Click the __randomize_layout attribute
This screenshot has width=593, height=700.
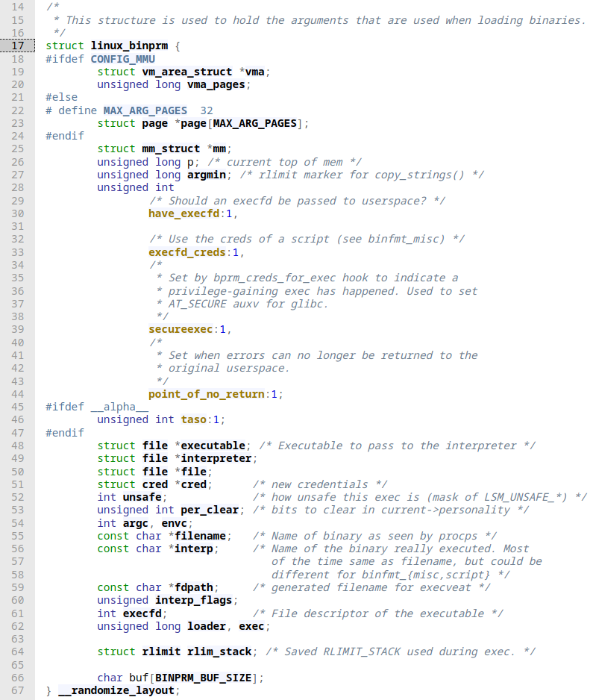coord(119,690)
